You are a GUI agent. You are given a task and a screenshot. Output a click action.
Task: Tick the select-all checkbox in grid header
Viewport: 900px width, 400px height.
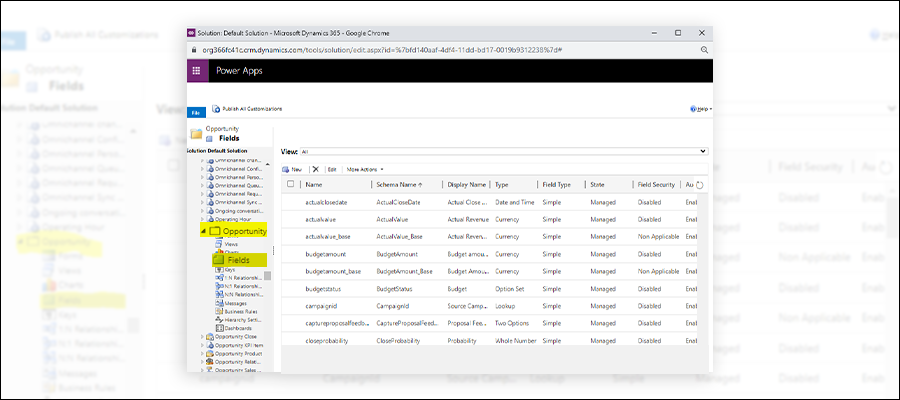[x=290, y=184]
